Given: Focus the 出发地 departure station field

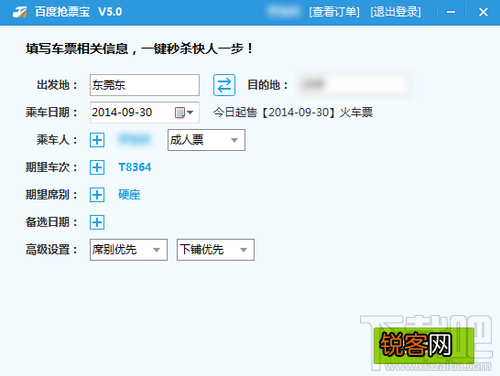Looking at the screenshot, I should coord(145,85).
